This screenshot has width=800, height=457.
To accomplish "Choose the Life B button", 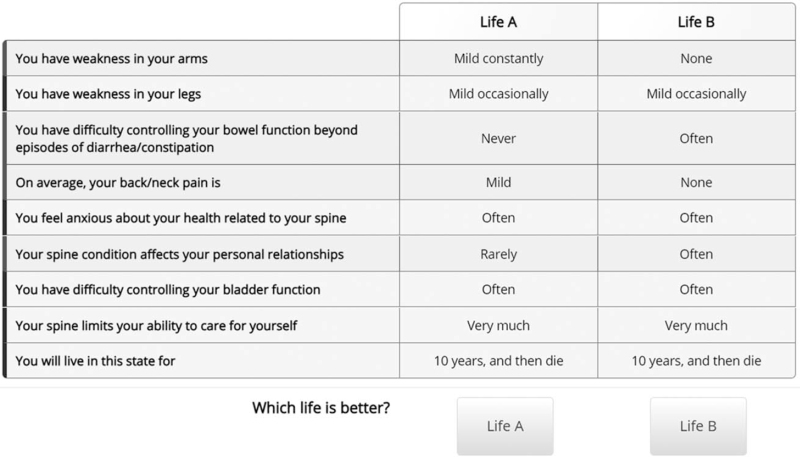I will click(698, 426).
